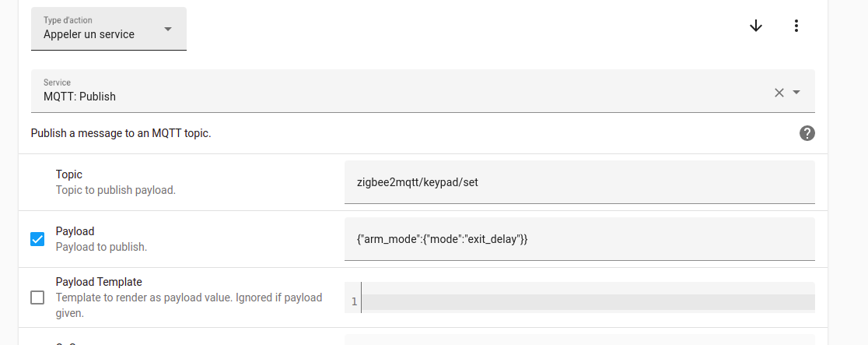Screen dimensions: 868x345
Task: Open the help icon for MQTT Publish
Action: 807,133
